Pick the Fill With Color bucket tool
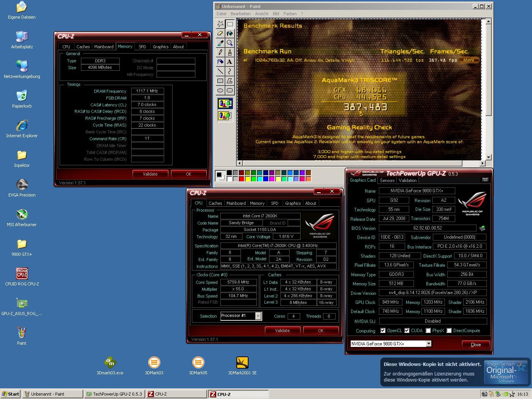532x399 pixels. coord(230,33)
